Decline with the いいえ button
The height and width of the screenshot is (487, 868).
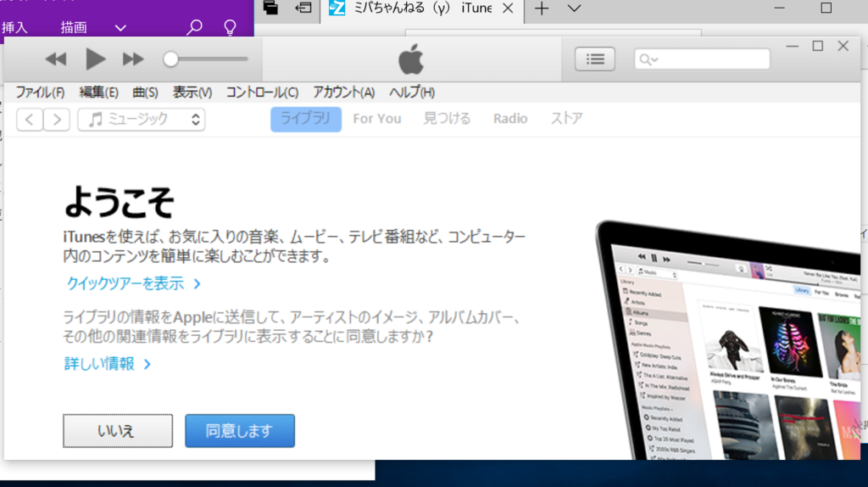point(117,430)
